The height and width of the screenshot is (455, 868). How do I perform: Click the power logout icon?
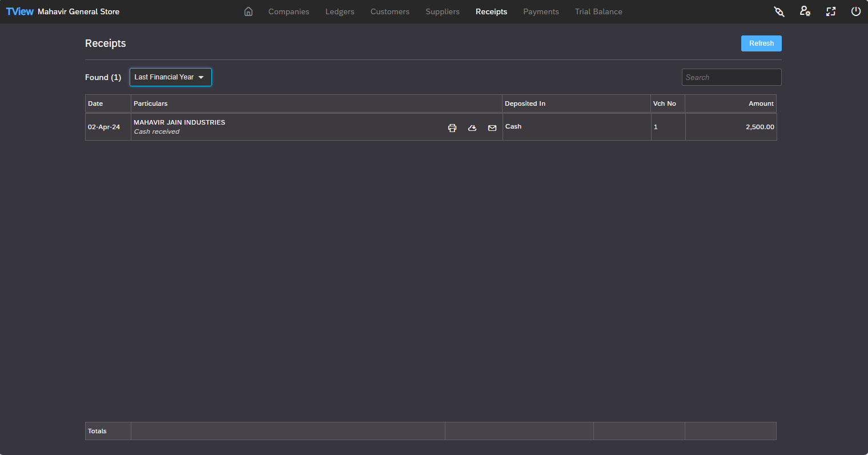click(x=855, y=11)
